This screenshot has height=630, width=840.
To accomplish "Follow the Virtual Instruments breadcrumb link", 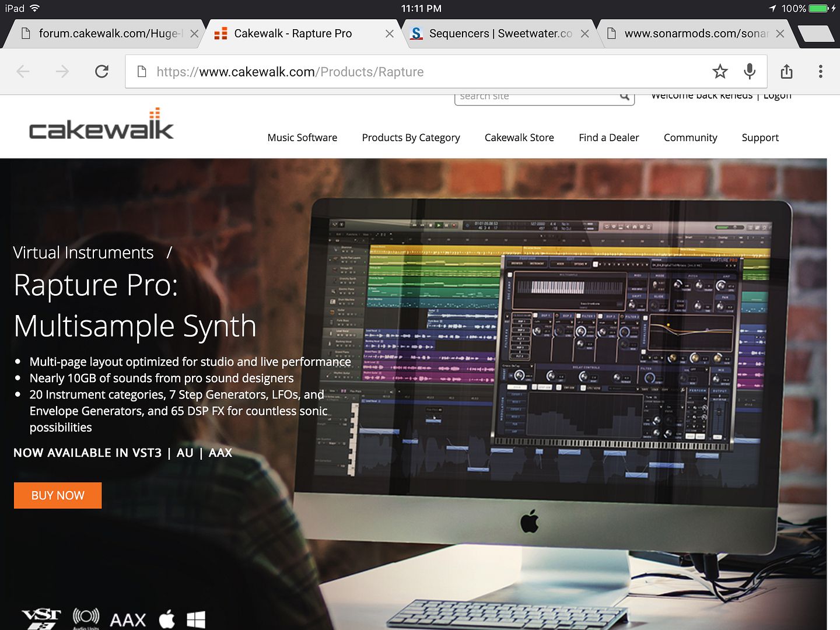I will click(83, 253).
